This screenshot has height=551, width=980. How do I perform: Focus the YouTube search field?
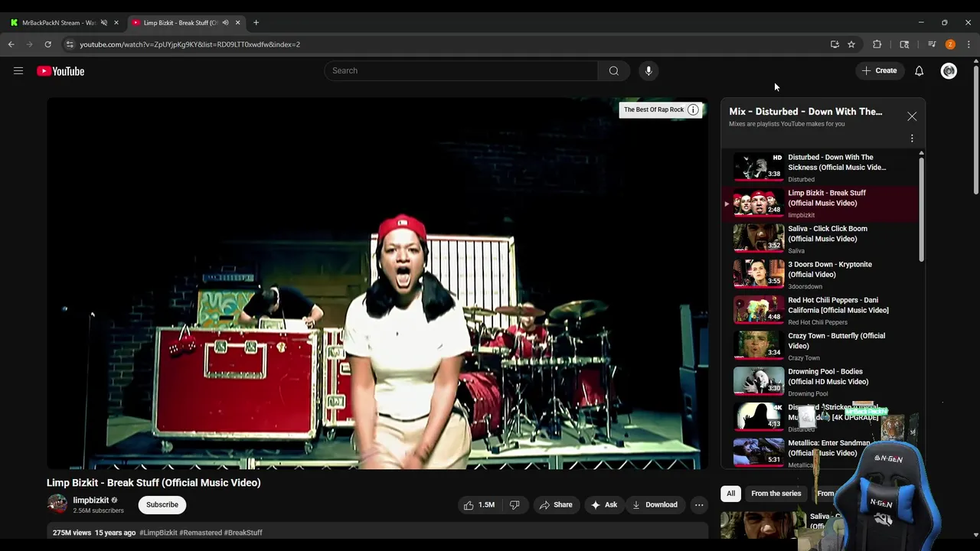click(x=461, y=71)
